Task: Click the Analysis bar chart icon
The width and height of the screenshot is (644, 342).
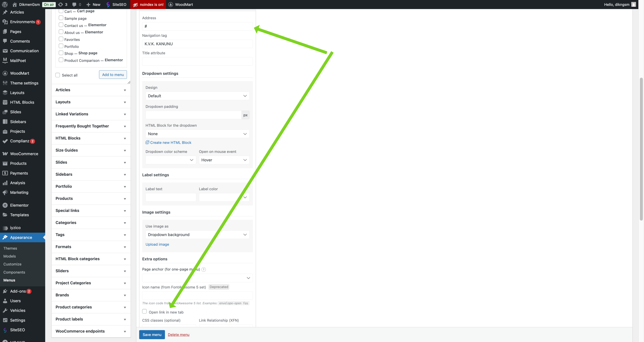Action: [x=5, y=183]
